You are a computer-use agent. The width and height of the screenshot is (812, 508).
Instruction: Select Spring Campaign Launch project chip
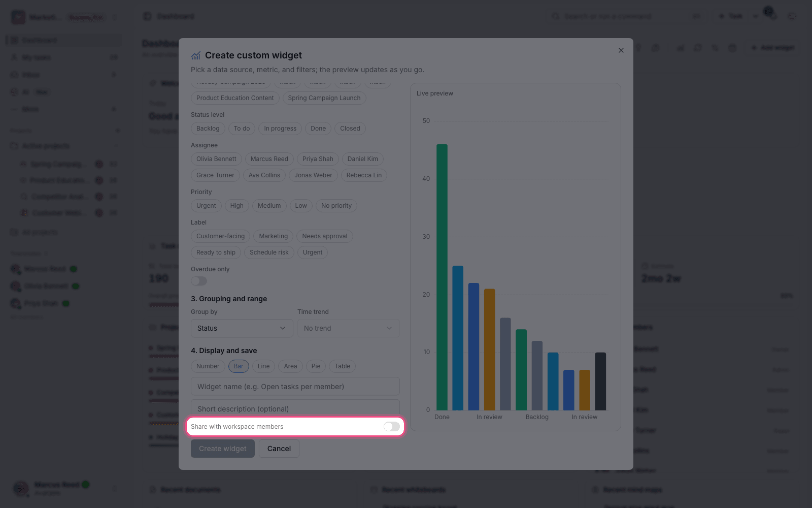click(x=324, y=98)
